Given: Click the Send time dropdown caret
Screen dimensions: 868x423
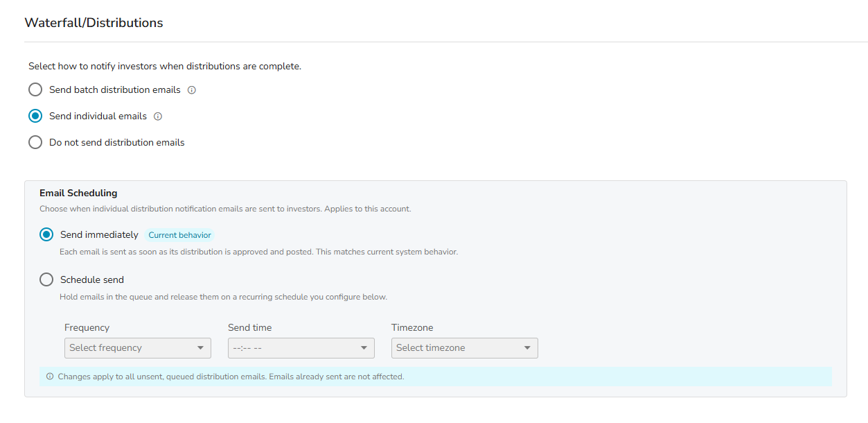Looking at the screenshot, I should coord(364,348).
